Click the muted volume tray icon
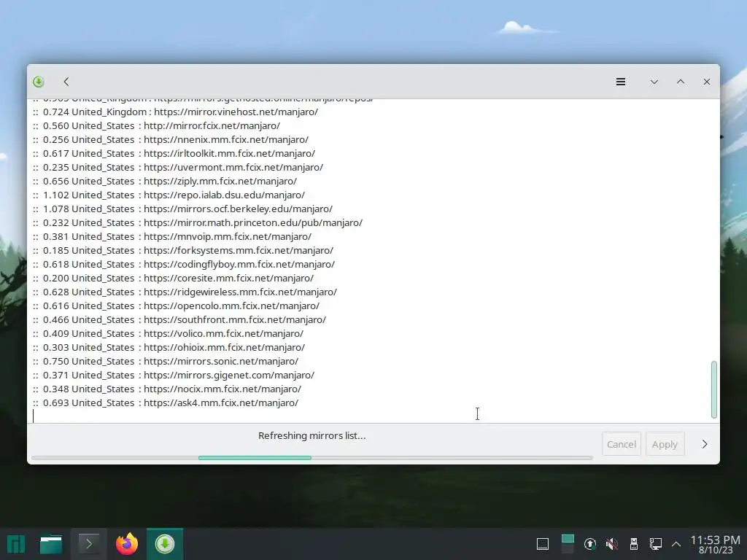The width and height of the screenshot is (747, 560). tap(612, 544)
